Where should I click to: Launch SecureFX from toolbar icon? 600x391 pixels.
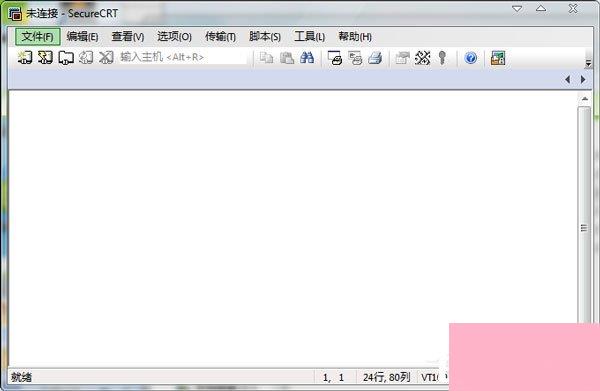498,58
